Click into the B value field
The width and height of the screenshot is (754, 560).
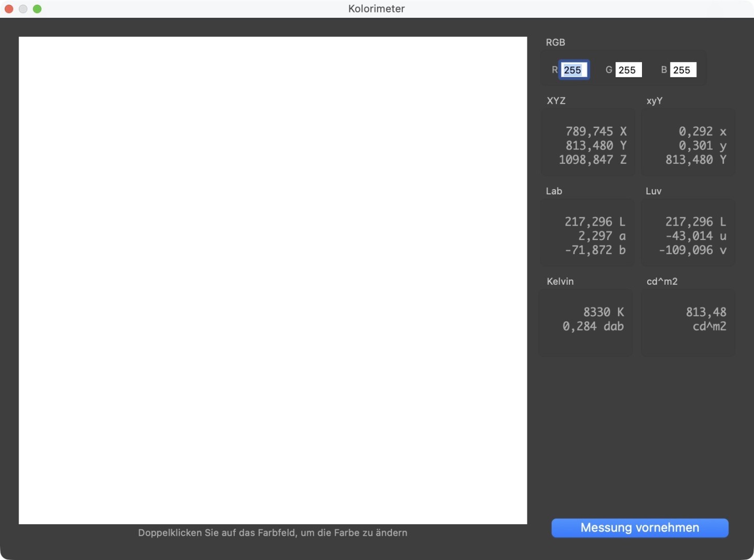(682, 70)
